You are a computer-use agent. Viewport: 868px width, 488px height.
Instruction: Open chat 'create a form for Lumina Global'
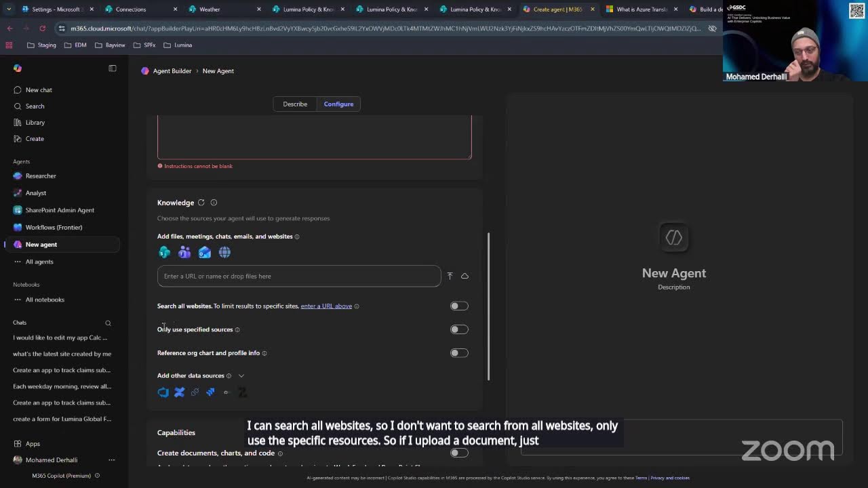tap(62, 419)
